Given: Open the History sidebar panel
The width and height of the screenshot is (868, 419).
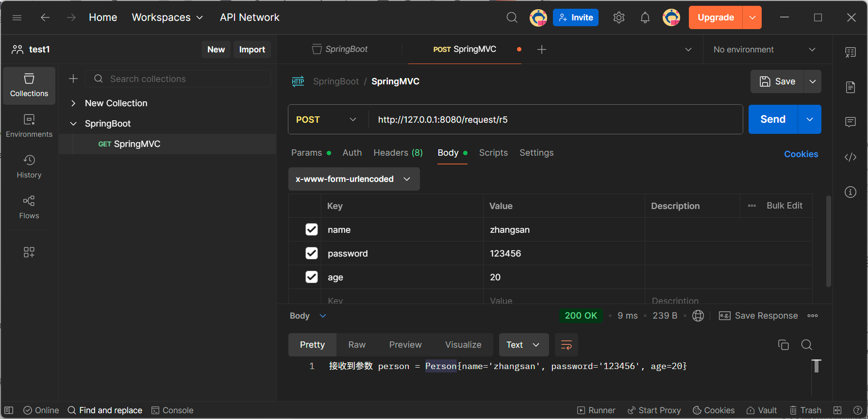Looking at the screenshot, I should 29,167.
